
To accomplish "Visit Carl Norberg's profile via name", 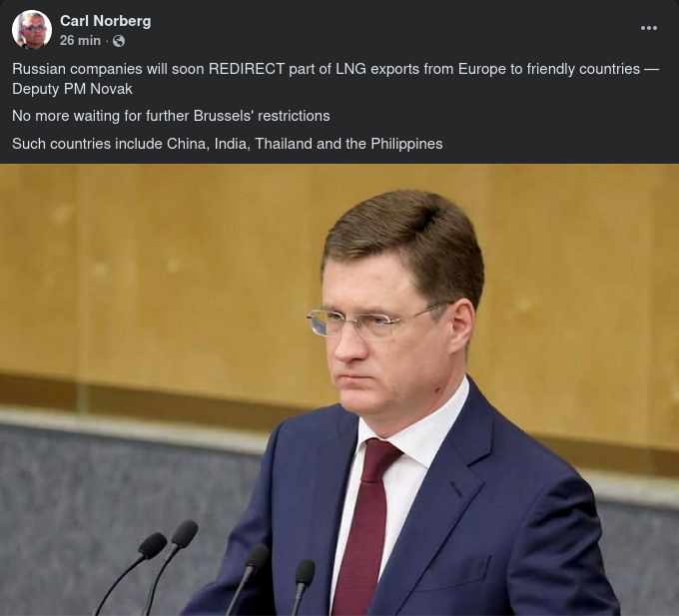I will 105,21.
